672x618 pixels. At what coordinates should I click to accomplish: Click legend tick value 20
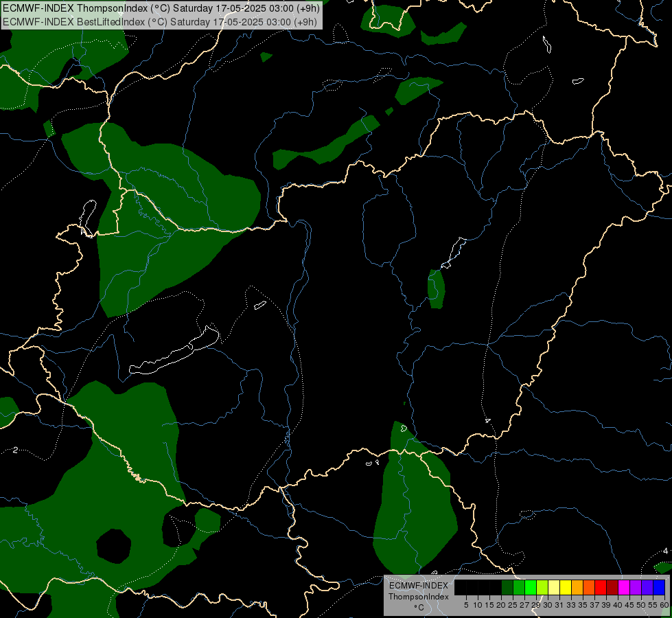click(502, 605)
